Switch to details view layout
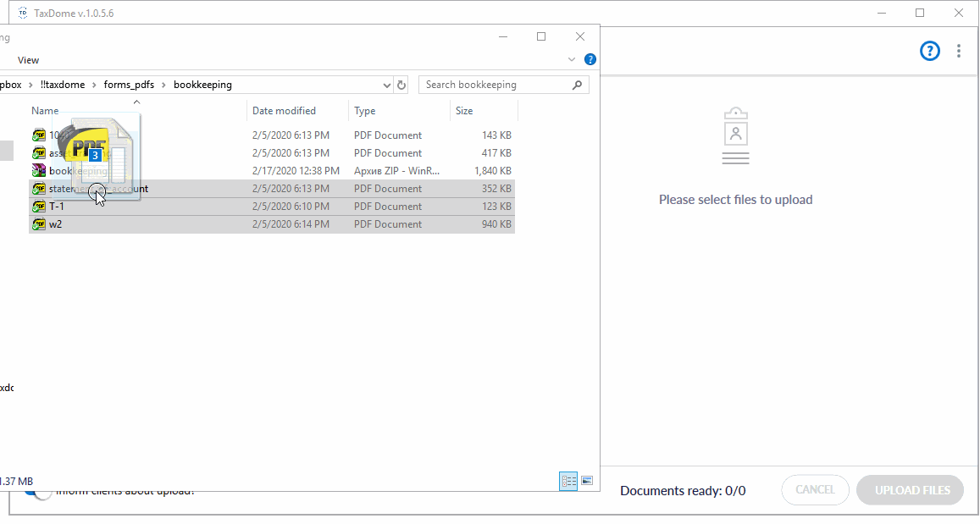980x524 pixels. [568, 481]
